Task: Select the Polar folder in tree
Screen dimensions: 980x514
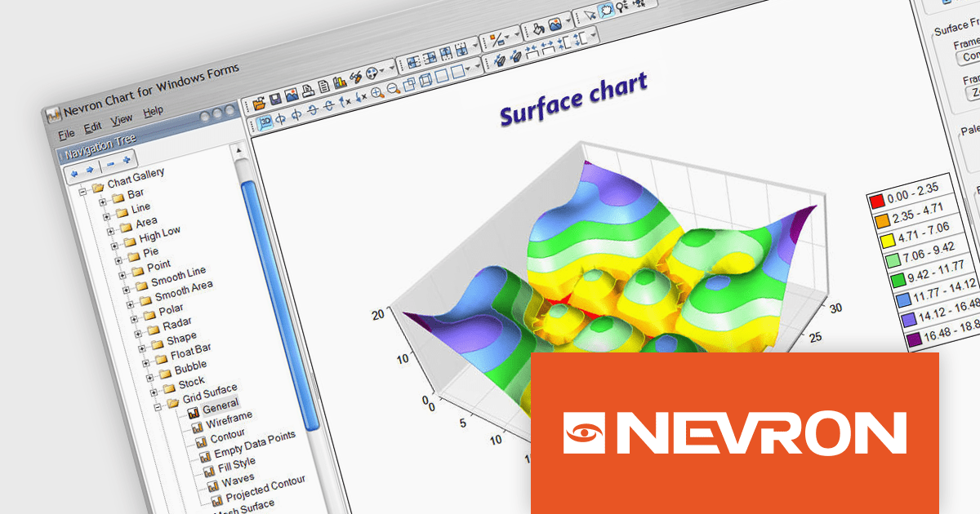Action: [170, 311]
